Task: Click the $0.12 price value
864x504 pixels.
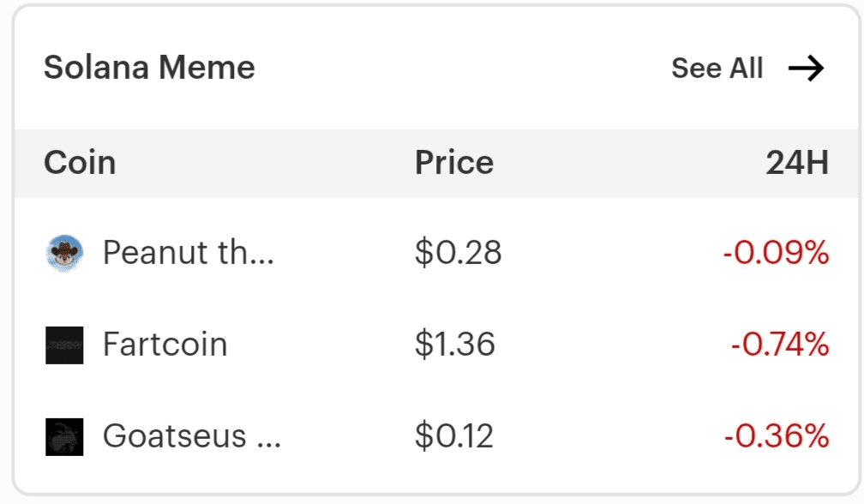Action: (454, 436)
